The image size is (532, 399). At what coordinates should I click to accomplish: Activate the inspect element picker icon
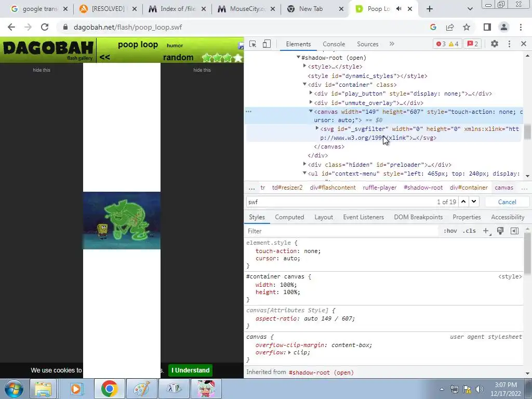253,44
